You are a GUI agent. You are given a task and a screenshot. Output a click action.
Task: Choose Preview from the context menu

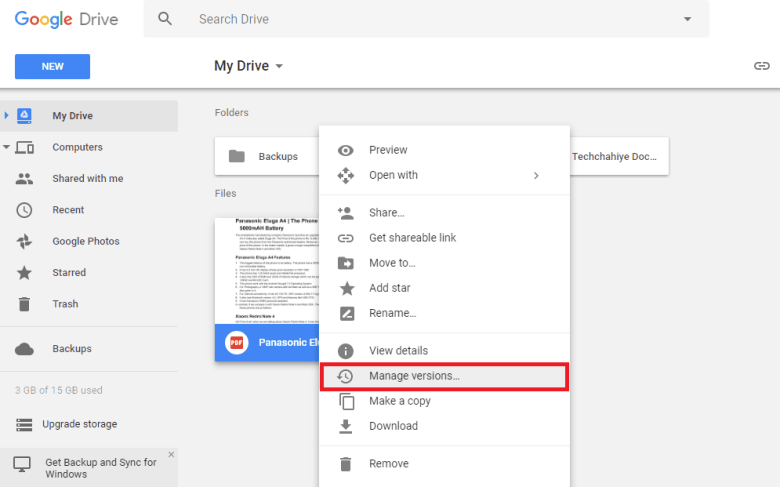click(388, 150)
